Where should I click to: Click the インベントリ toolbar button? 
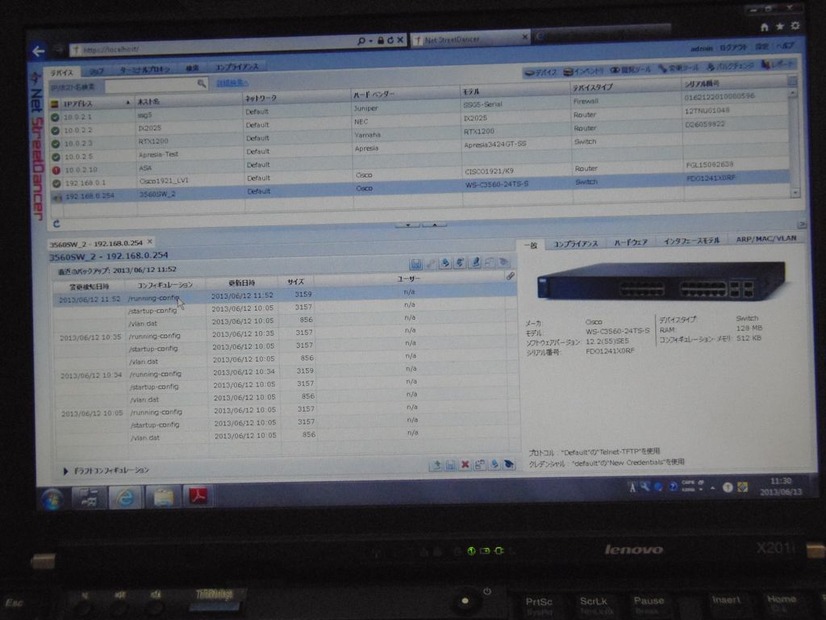583,71
